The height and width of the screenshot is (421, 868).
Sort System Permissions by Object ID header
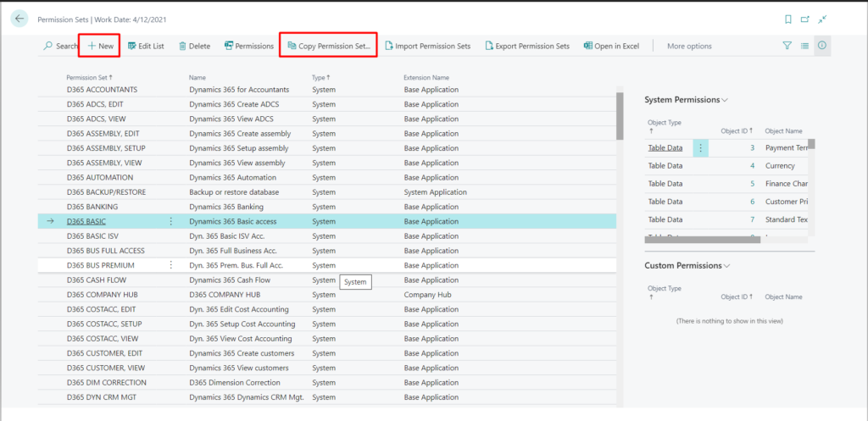click(x=737, y=131)
